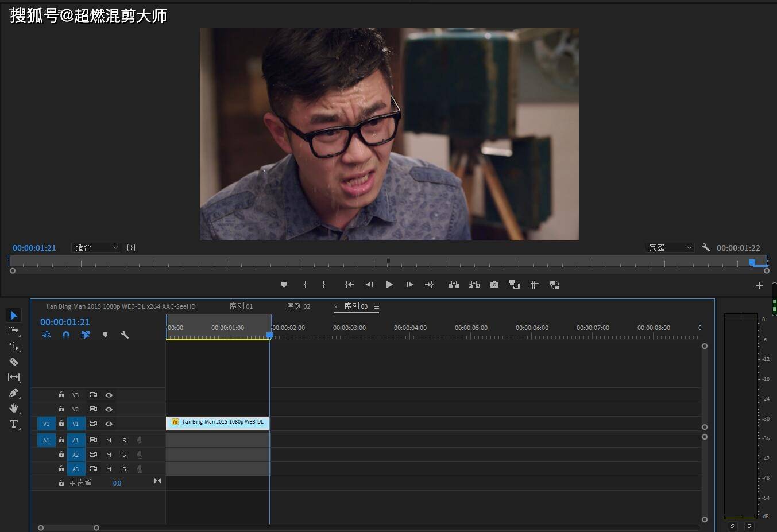The height and width of the screenshot is (532, 777).
Task: Toggle A2 track targeting
Action: click(x=75, y=455)
